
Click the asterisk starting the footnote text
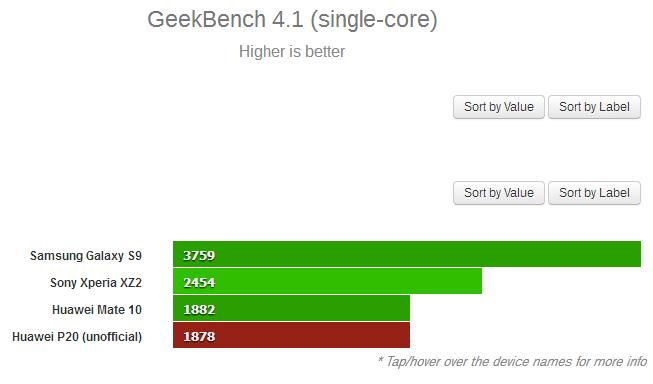click(x=380, y=359)
